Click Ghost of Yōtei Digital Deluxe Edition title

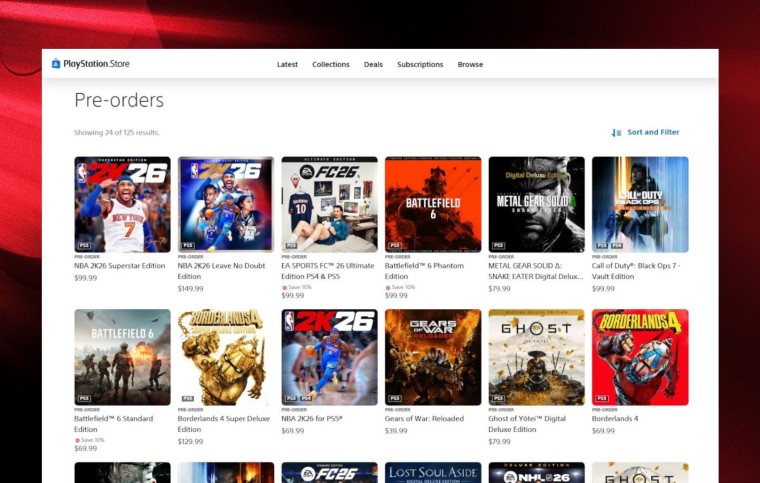coord(527,424)
